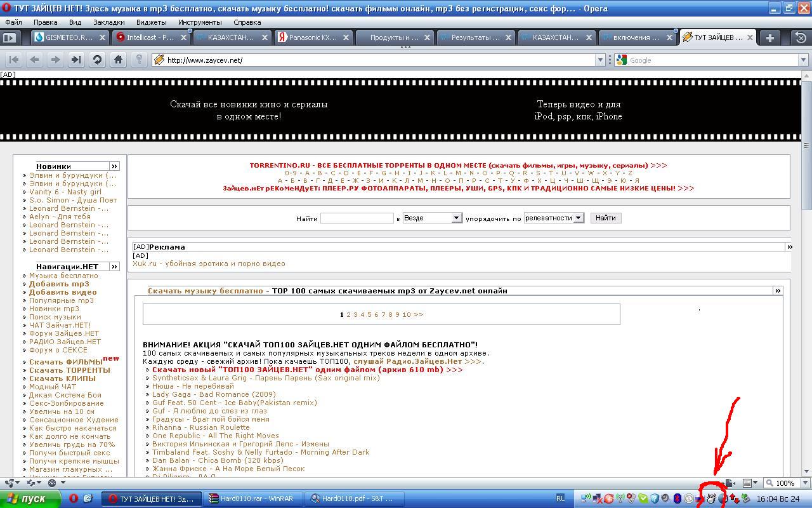
Task: Expand the Реклама section arrows
Action: 789,246
